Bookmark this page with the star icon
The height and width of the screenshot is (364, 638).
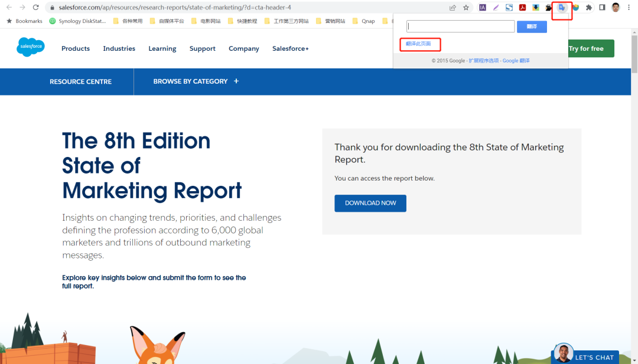466,8
